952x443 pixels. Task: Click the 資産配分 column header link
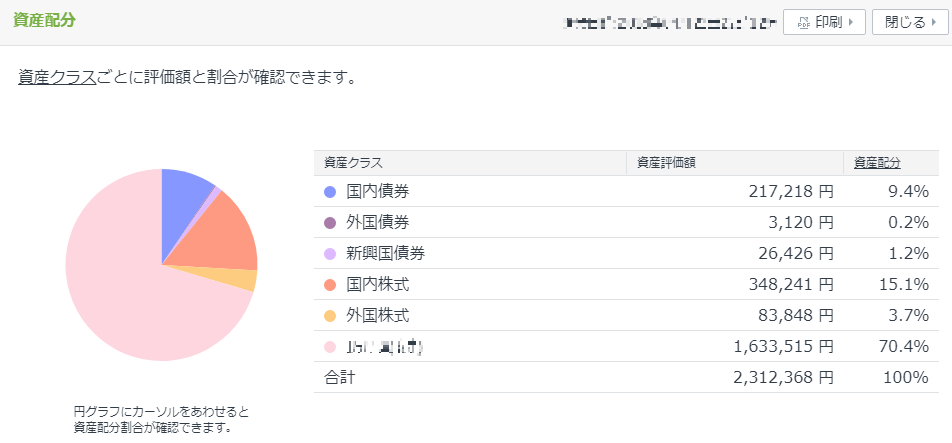[x=877, y=163]
